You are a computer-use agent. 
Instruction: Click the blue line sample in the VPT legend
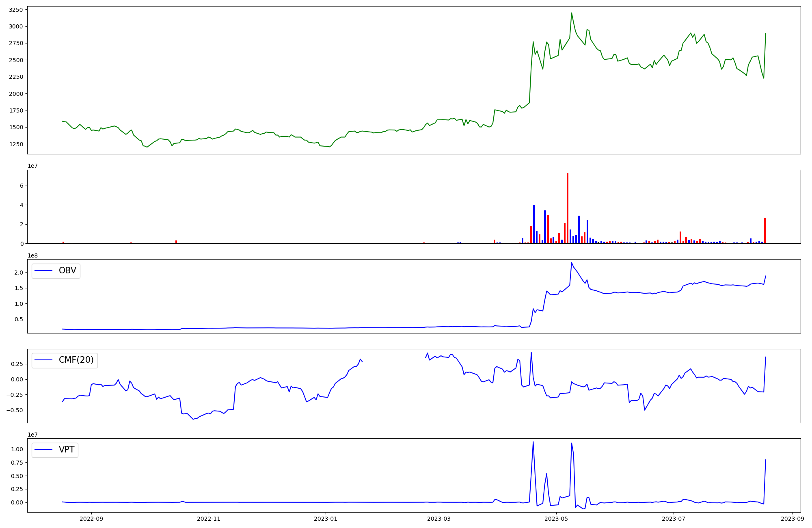[x=44, y=450]
